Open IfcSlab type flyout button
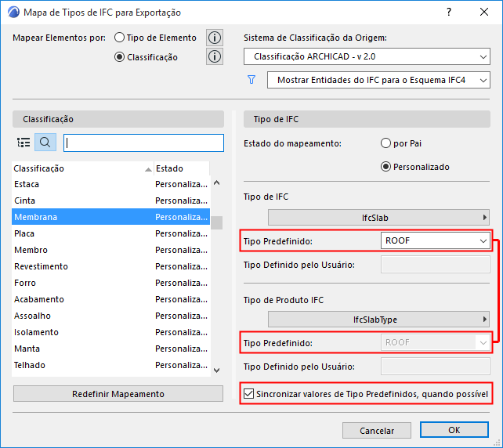The image size is (503, 448). (378, 218)
